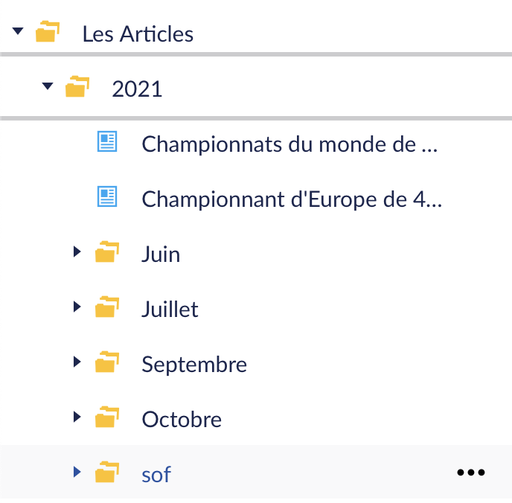Click the Les Articles folder icon
The image size is (512, 503).
(48, 32)
